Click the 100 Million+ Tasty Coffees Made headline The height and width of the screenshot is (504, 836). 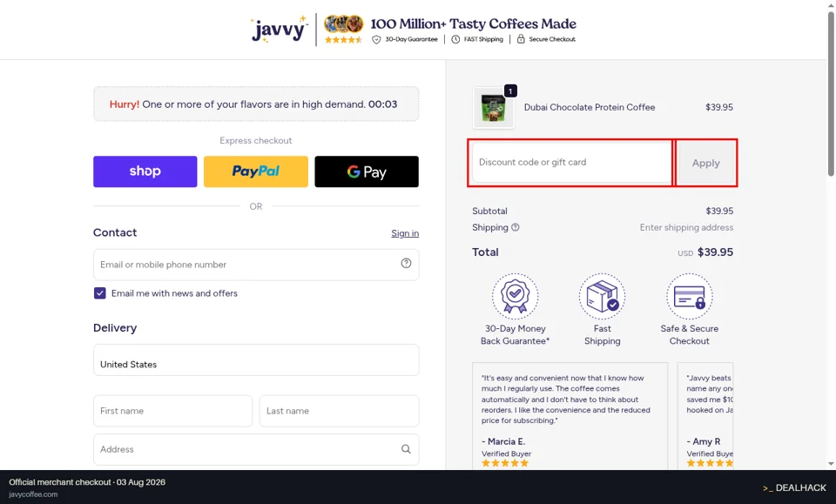coord(474,24)
